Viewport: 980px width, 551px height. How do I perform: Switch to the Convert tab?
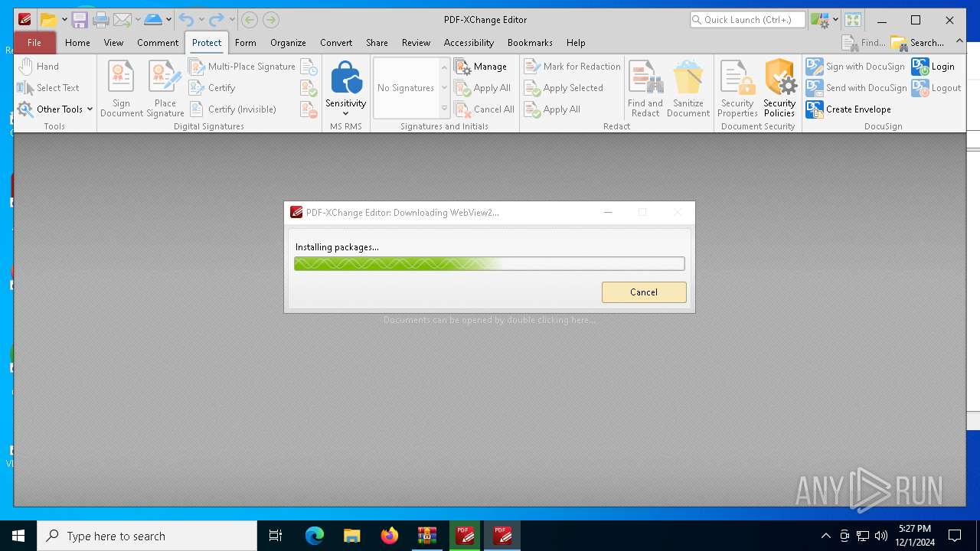point(336,43)
